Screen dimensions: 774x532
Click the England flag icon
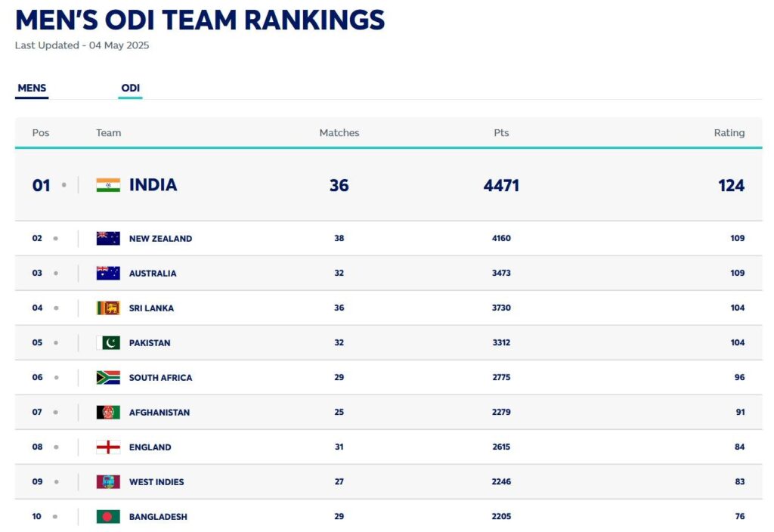coord(108,447)
